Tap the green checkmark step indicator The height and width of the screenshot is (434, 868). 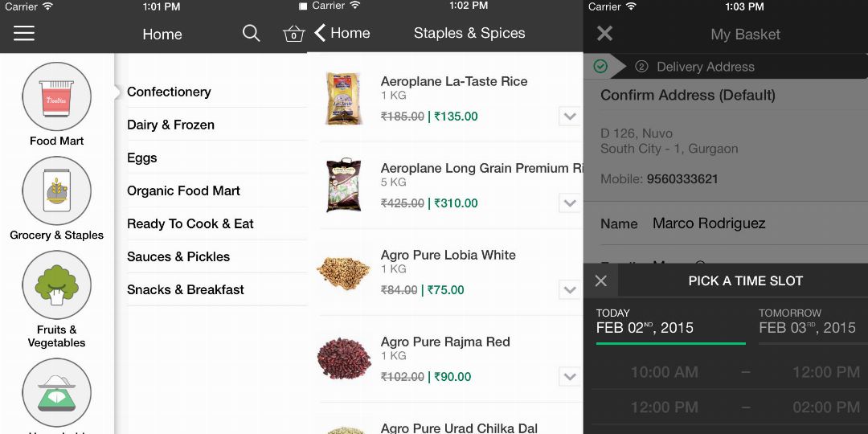click(600, 67)
